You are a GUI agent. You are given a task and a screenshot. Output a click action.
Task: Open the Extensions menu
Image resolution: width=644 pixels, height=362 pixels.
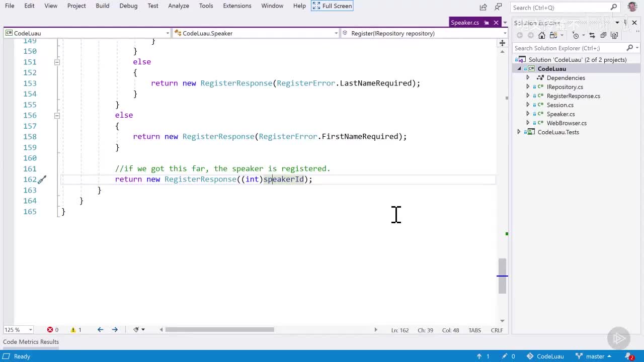click(237, 6)
